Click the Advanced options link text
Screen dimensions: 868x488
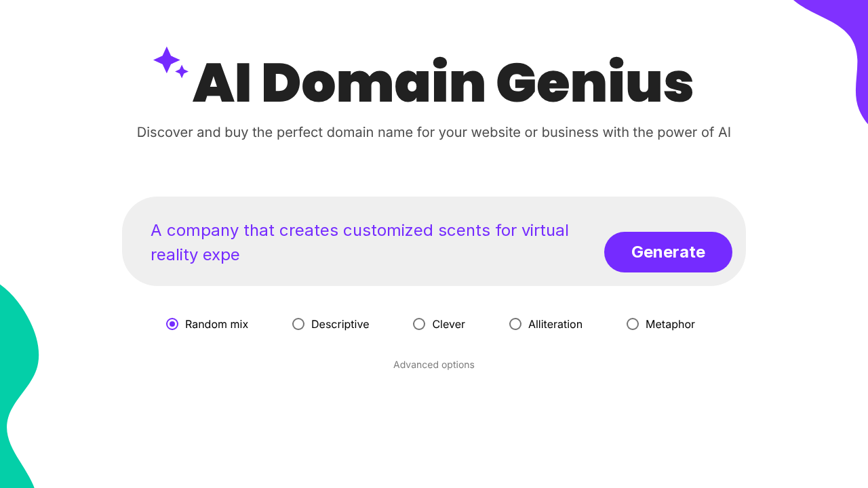click(x=434, y=365)
